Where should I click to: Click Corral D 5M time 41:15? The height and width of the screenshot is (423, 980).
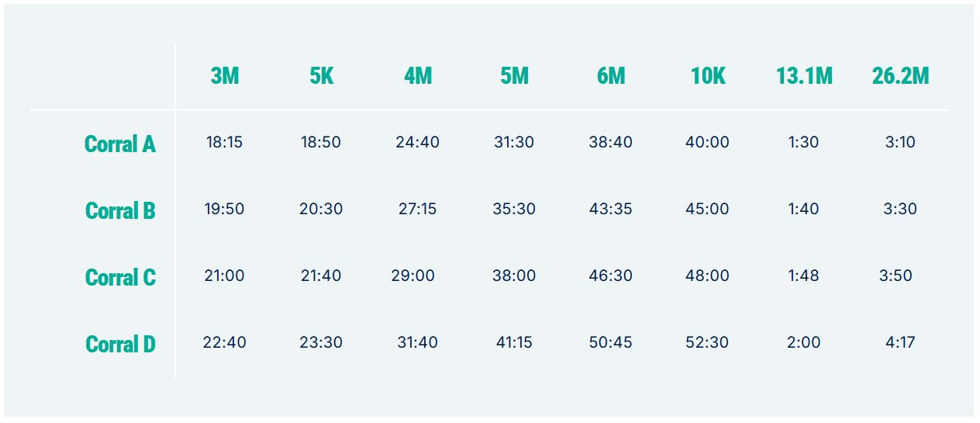pyautogui.click(x=514, y=342)
